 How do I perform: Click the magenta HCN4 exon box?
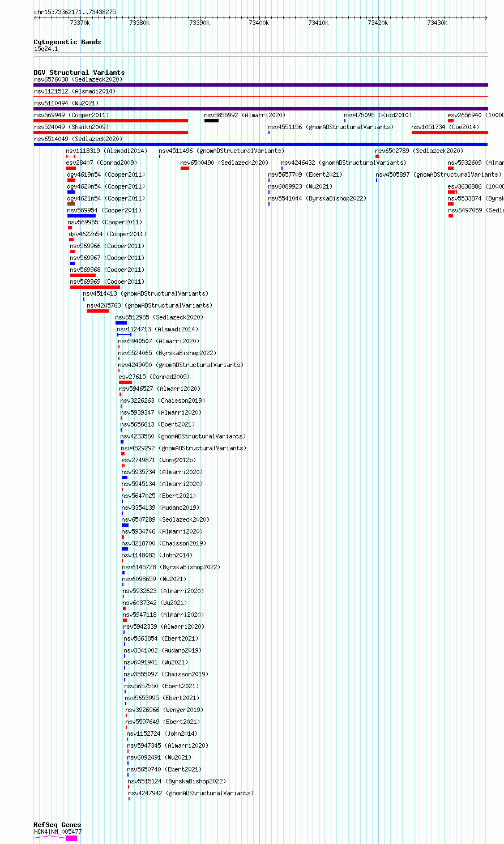click(x=71, y=838)
